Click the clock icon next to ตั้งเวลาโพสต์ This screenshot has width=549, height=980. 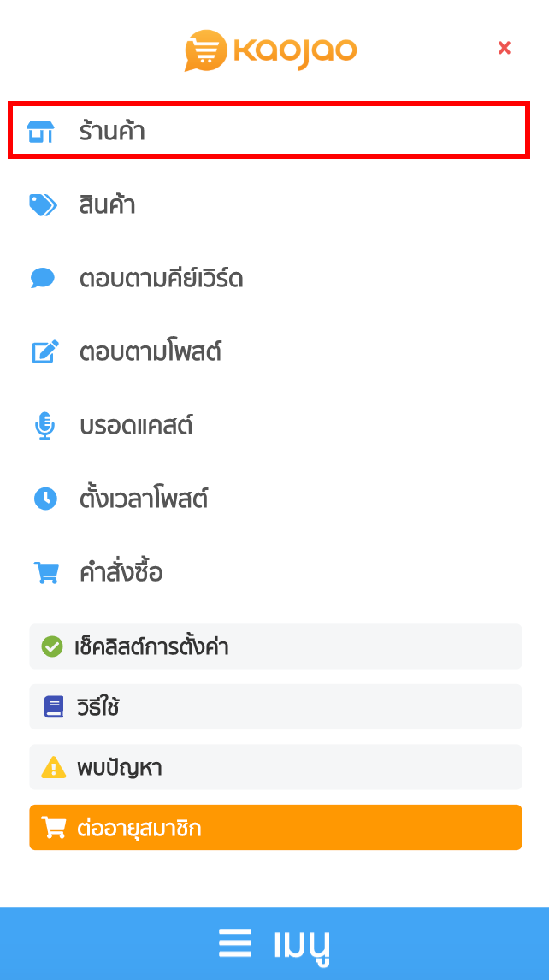coord(44,499)
